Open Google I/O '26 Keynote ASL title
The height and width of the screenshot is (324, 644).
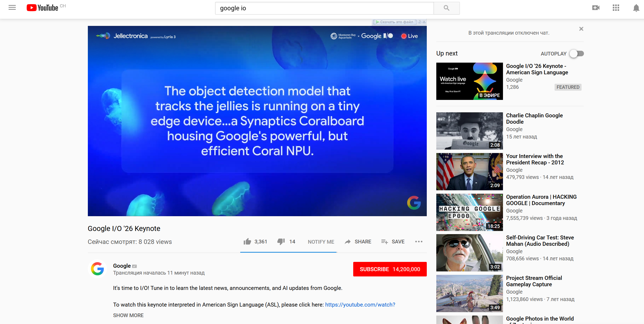tap(537, 69)
